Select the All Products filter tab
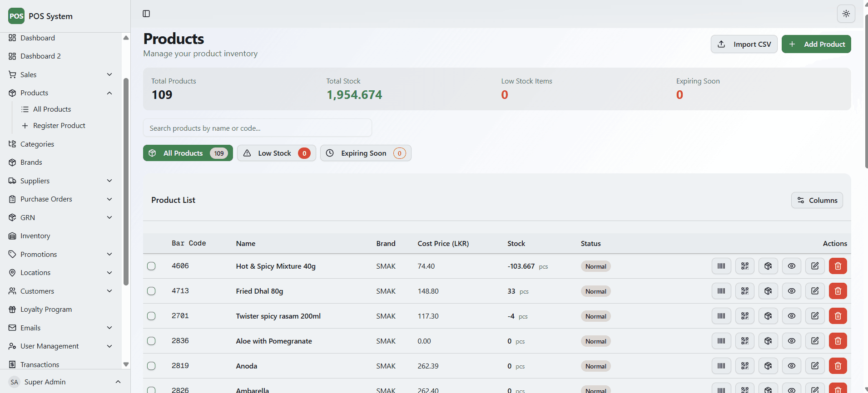The image size is (868, 393). click(x=188, y=153)
